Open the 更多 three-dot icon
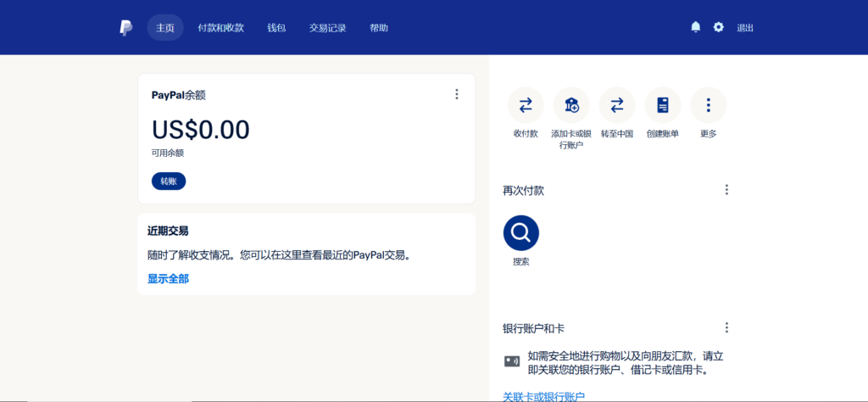This screenshot has height=402, width=868. (x=709, y=105)
